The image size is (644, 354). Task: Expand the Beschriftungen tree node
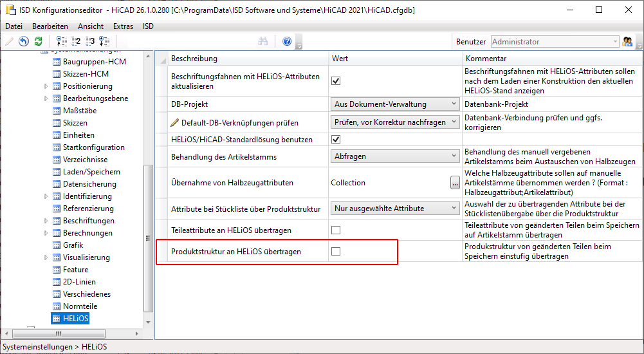[x=46, y=221]
